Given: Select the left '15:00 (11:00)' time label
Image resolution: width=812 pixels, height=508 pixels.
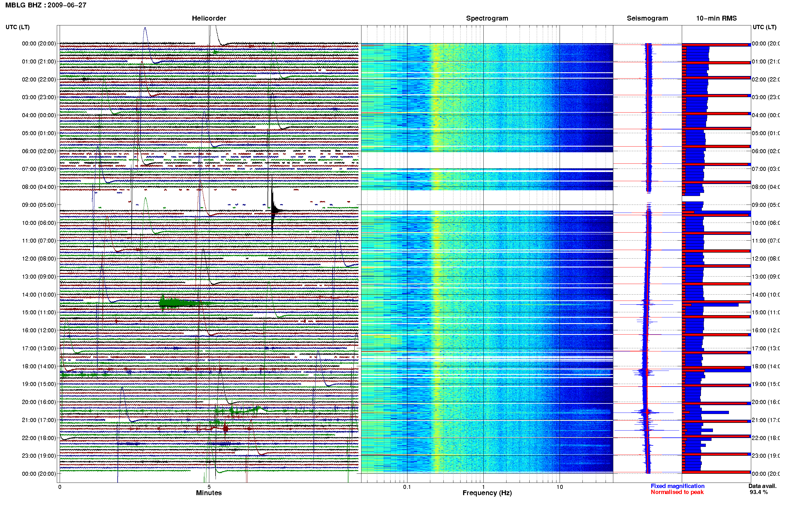Looking at the screenshot, I should pyautogui.click(x=39, y=313).
